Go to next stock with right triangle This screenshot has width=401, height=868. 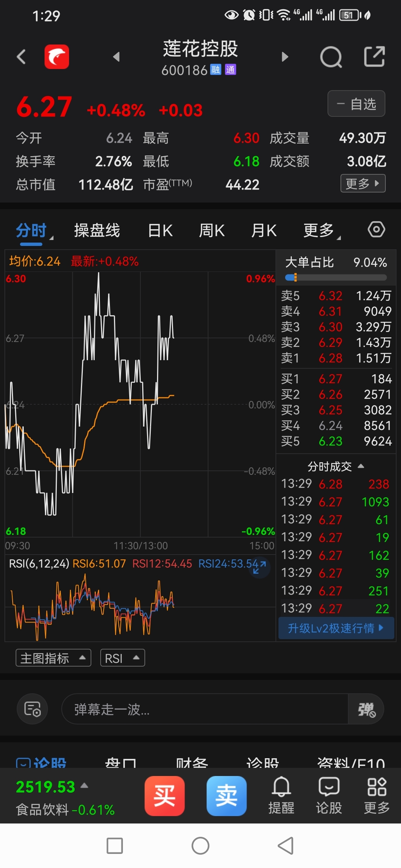(285, 57)
